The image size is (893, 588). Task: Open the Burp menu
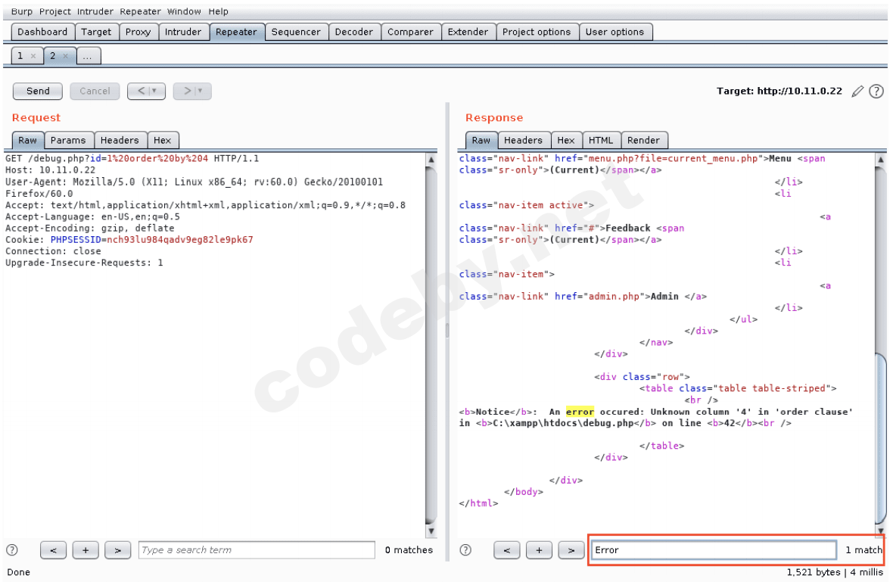pos(22,11)
